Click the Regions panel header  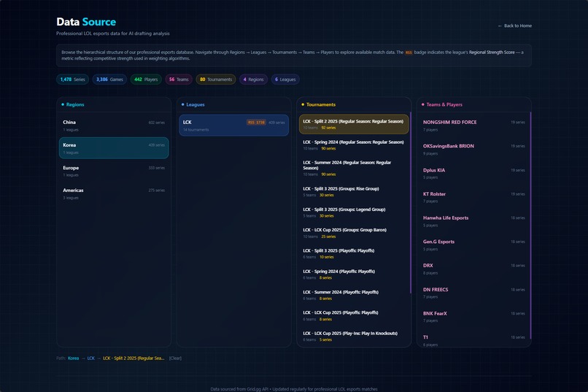(114, 104)
